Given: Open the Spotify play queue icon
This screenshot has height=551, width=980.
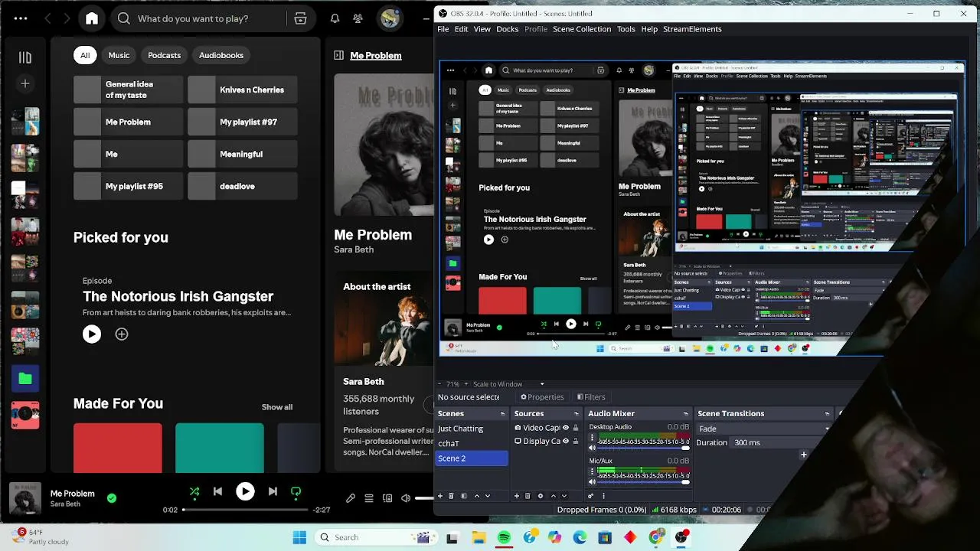Looking at the screenshot, I should pos(369,498).
